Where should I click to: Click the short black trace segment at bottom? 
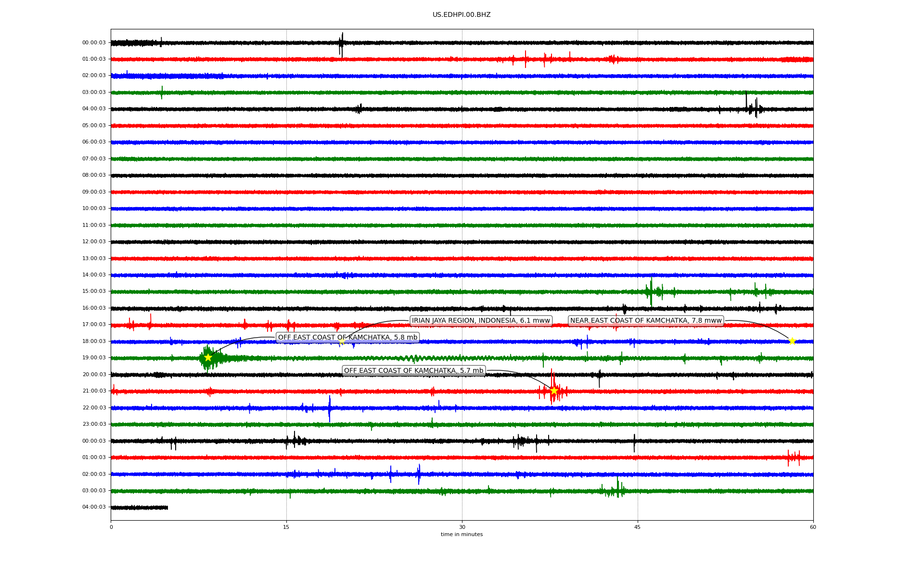(140, 508)
